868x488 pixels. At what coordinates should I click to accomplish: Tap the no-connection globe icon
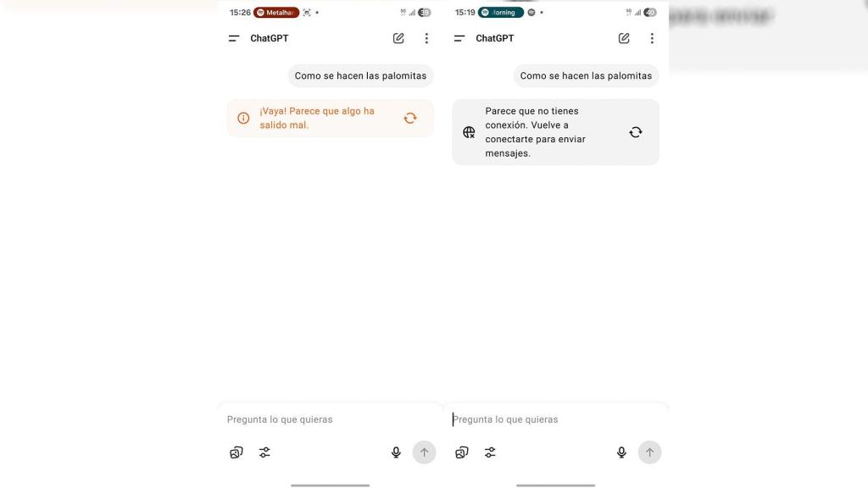pyautogui.click(x=469, y=132)
